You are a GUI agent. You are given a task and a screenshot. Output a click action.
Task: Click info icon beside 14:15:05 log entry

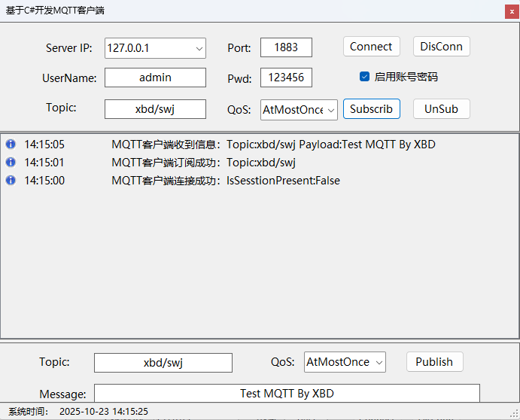[x=11, y=145]
